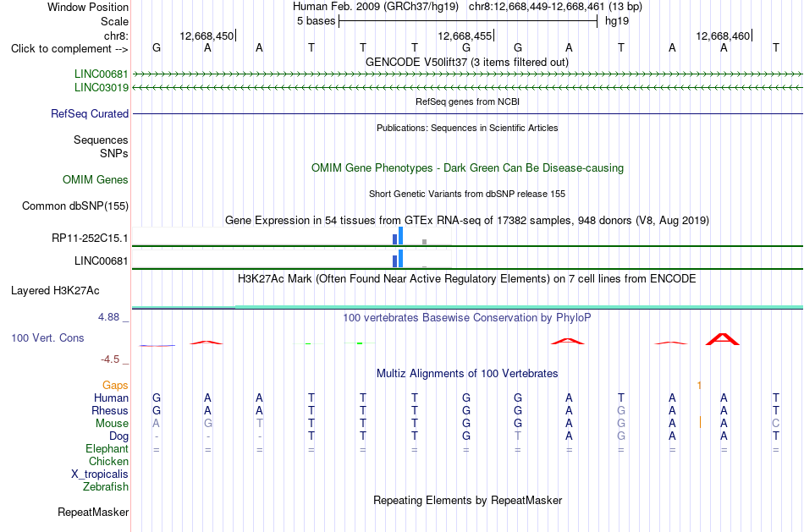The width and height of the screenshot is (804, 532).
Task: Click the 12,668,460 coordinate label
Action: coord(723,36)
